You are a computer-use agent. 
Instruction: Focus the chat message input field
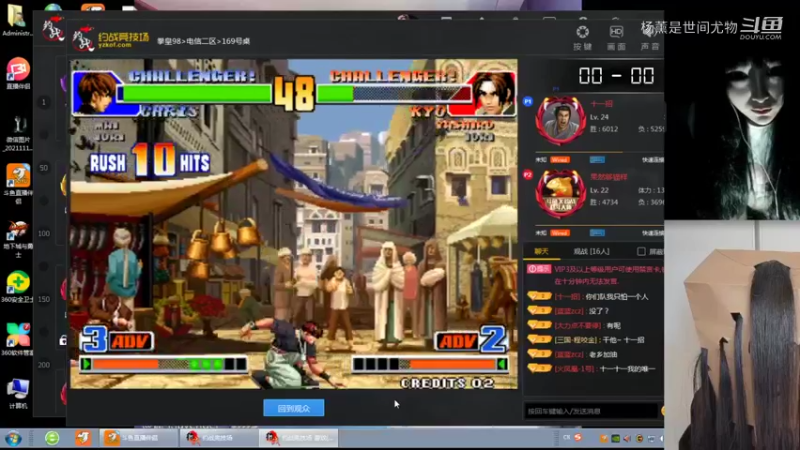pyautogui.click(x=591, y=411)
